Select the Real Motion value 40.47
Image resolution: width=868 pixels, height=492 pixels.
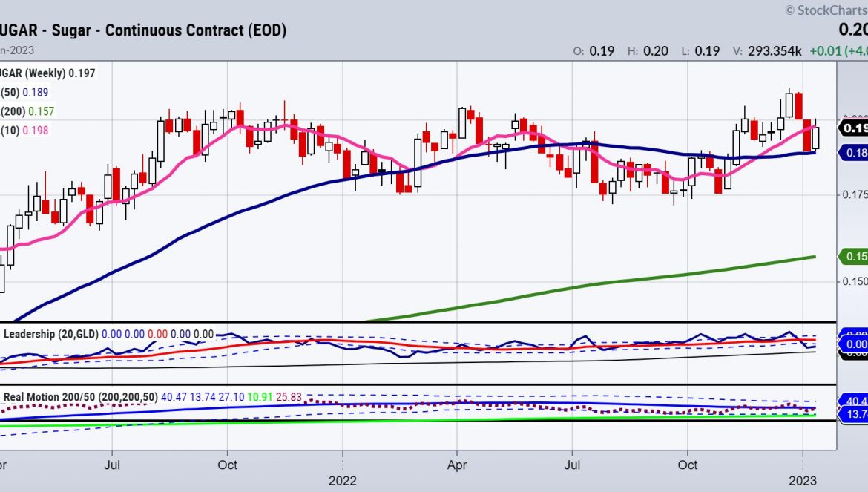pyautogui.click(x=174, y=397)
